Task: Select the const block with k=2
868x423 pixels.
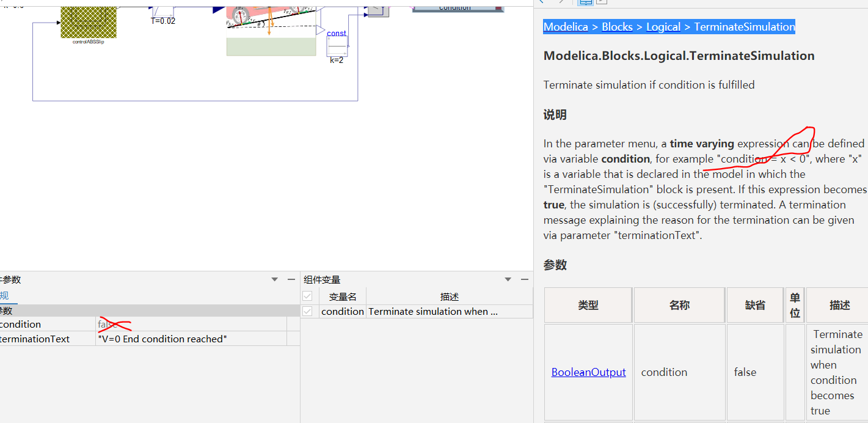Action: (337, 46)
